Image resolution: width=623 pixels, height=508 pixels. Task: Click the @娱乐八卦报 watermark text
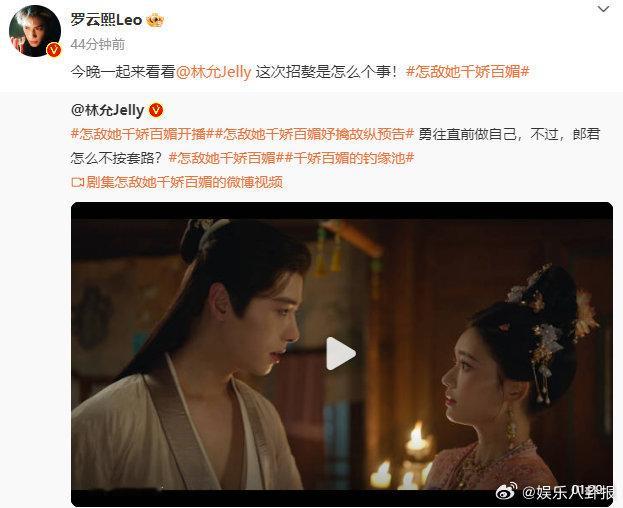click(x=567, y=493)
